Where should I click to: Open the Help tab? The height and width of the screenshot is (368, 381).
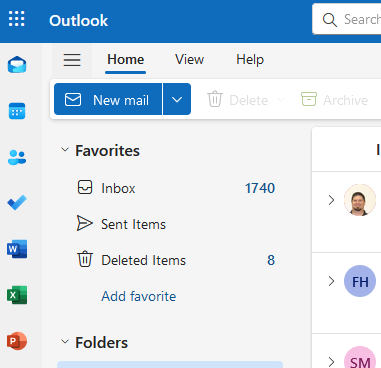[250, 60]
